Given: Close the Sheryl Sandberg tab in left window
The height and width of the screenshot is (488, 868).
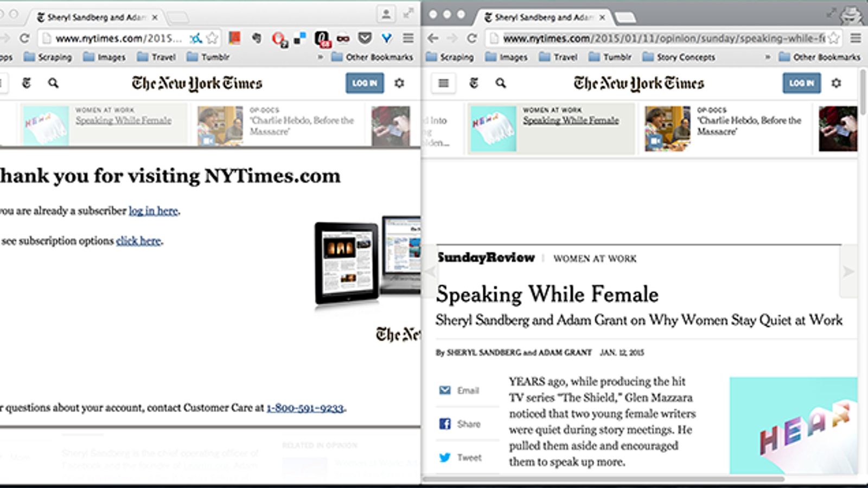Looking at the screenshot, I should tap(155, 17).
